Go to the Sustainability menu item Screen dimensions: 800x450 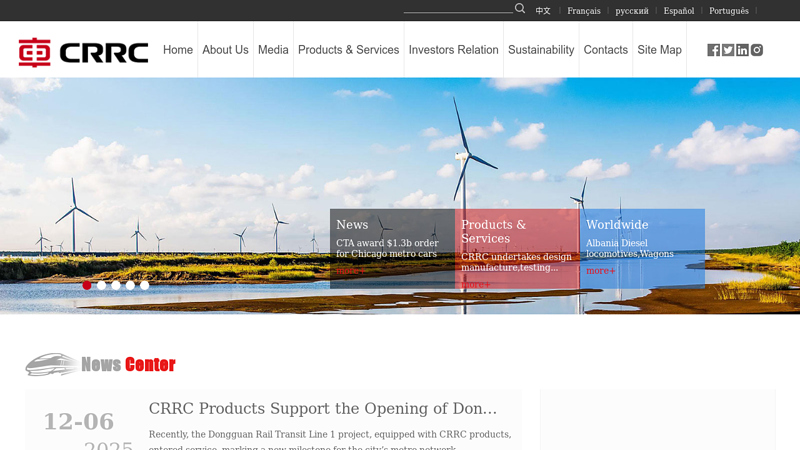point(541,49)
